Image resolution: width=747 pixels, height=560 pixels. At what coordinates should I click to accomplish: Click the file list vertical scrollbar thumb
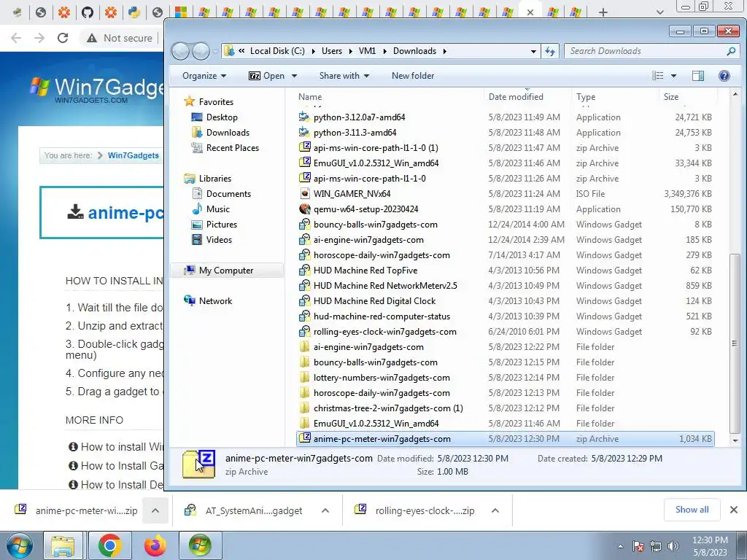[735, 343]
